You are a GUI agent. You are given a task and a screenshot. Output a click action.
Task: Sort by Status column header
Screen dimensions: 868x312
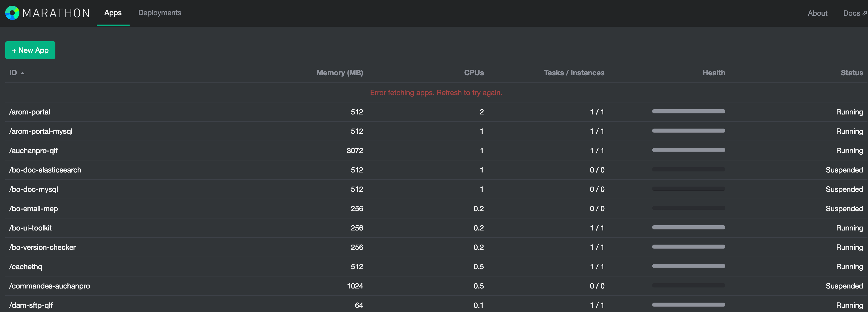tap(851, 73)
